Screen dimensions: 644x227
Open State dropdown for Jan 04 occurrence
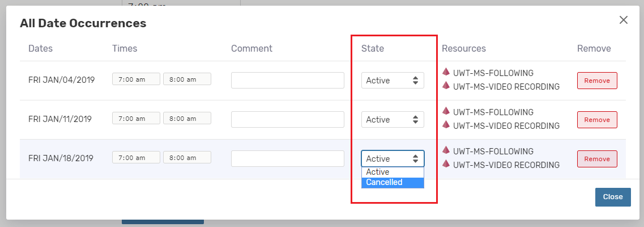point(393,81)
